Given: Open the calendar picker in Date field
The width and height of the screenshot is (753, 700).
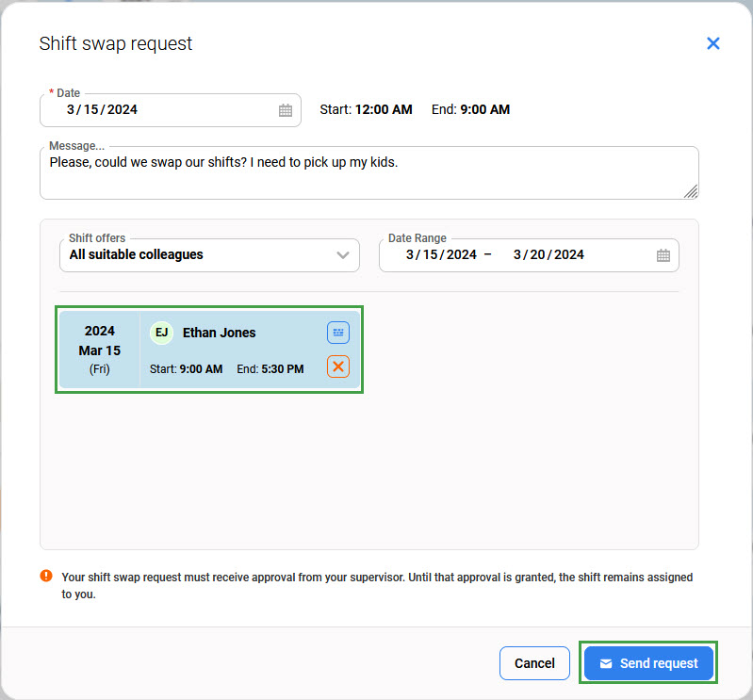Looking at the screenshot, I should (285, 110).
